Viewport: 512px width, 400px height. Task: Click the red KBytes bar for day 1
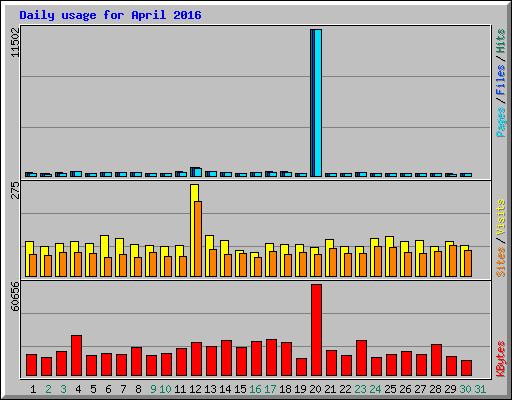[31, 365]
